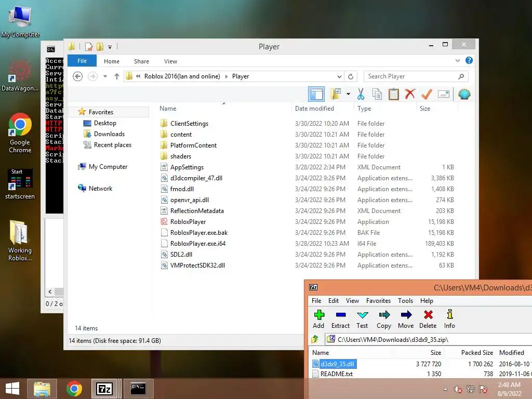Click the Copy icon in Explorer toolbar
Viewport: 532px width, 399px height.
tap(377, 94)
